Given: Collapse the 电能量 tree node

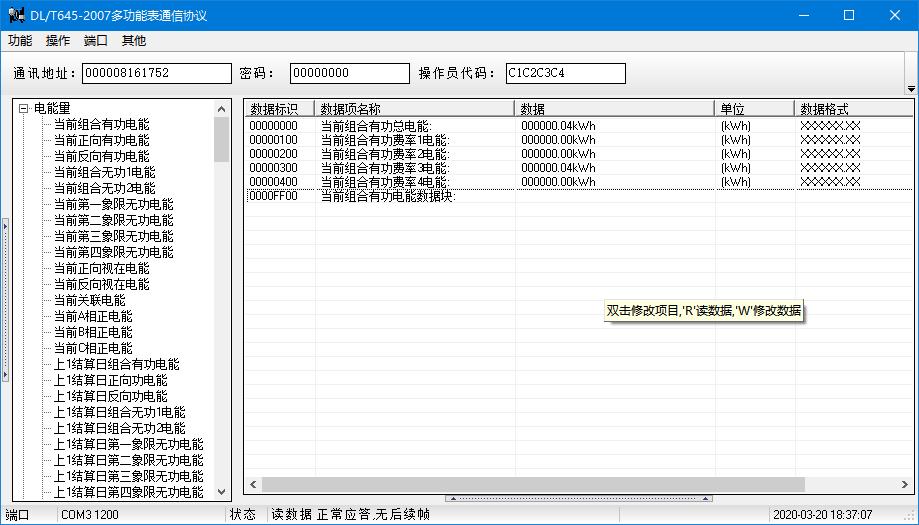Looking at the screenshot, I should point(23,108).
